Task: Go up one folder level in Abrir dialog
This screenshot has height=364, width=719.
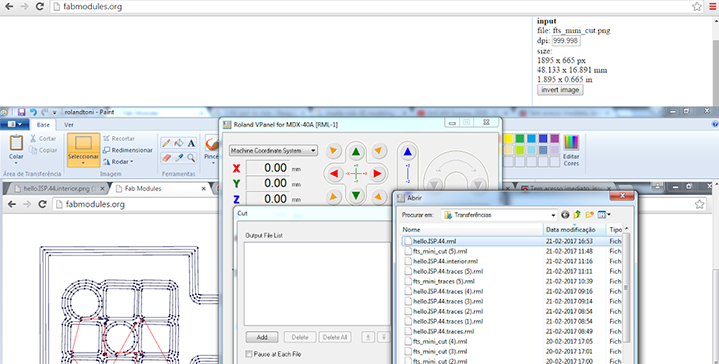Action: (x=577, y=215)
